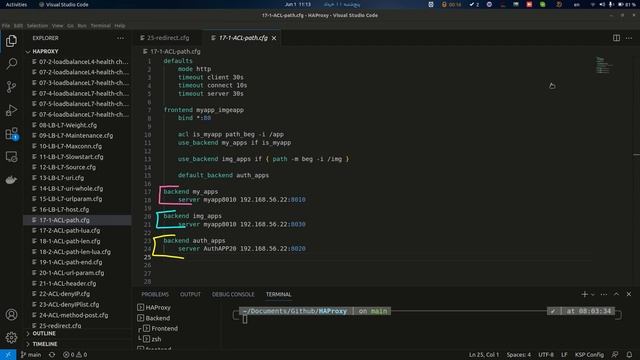Open the Docker view
640x360 pixels.
pos(11,180)
